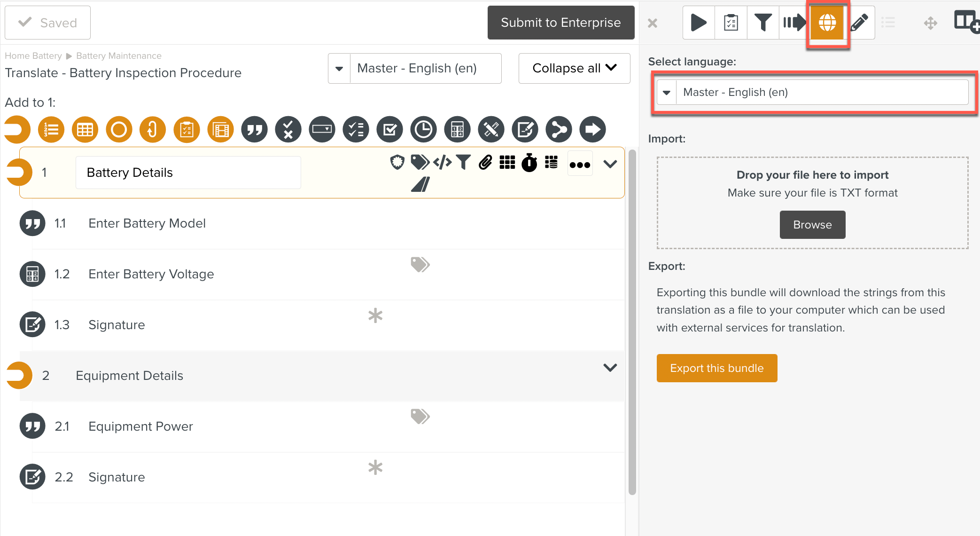Click the tags icon on Battery Details row
980x536 pixels.
(x=420, y=162)
